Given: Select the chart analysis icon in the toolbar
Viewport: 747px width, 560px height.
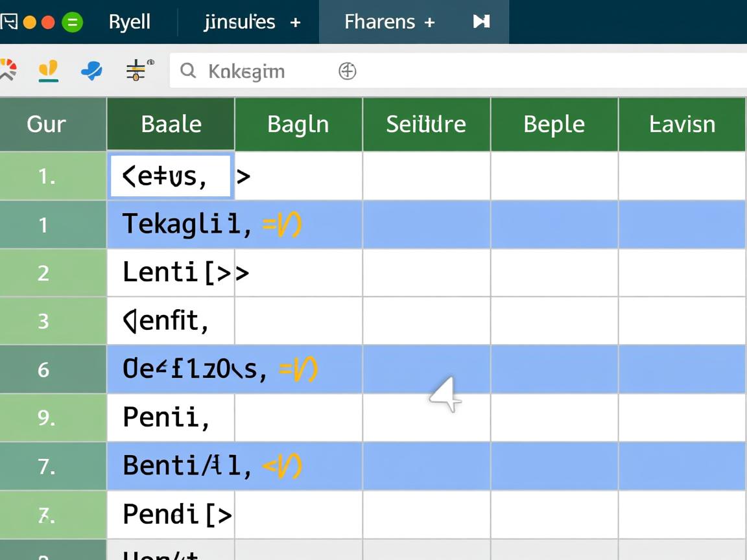Looking at the screenshot, I should 9,69.
